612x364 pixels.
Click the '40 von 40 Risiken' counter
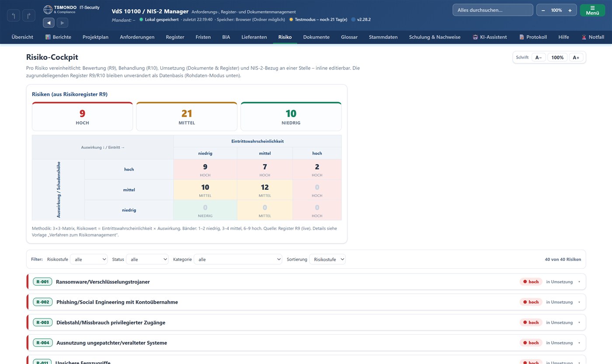pyautogui.click(x=563, y=259)
